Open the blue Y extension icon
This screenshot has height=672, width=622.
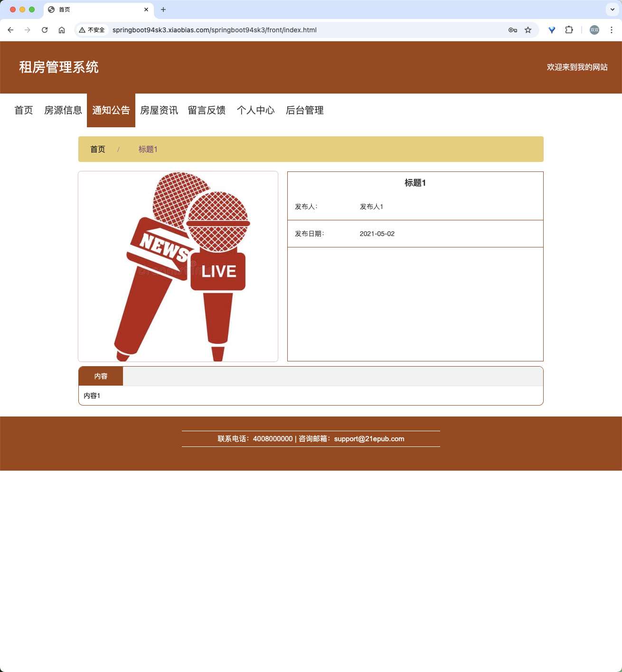[552, 30]
